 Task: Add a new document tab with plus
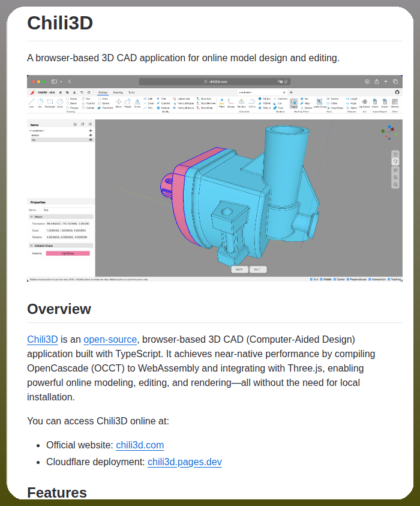coord(291,92)
